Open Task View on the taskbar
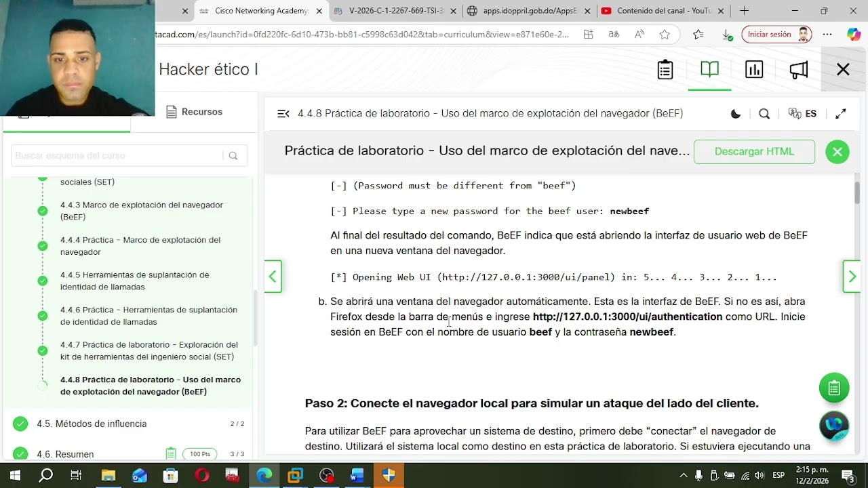This screenshot has height=488, width=868. (x=76, y=475)
